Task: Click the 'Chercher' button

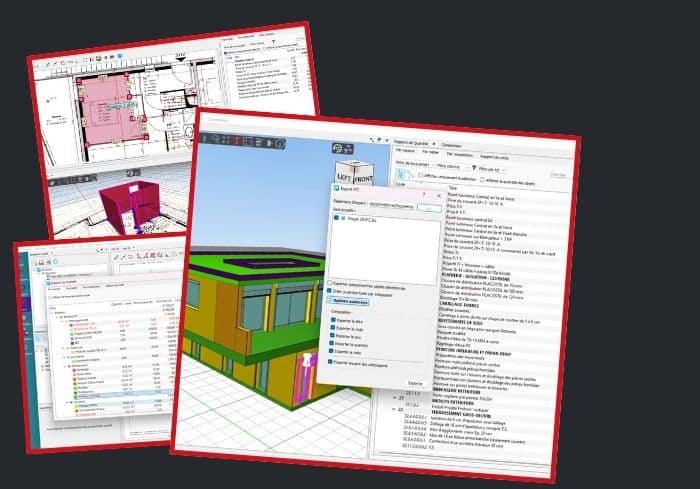Action: (558, 175)
